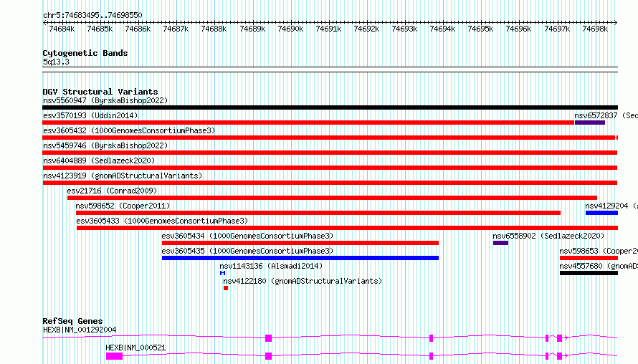Click the RefSeq Genes track title
This screenshot has width=638, height=364.
72,321
